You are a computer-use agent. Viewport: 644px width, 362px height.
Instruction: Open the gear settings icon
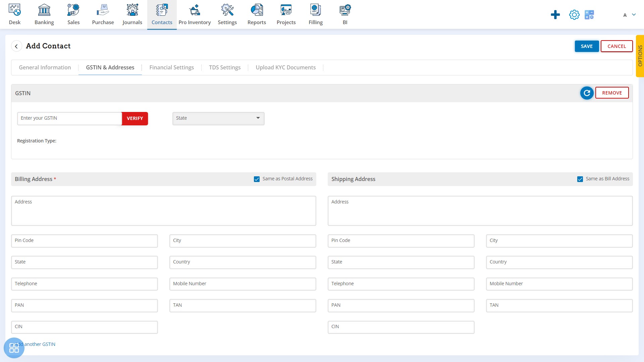coord(574,15)
